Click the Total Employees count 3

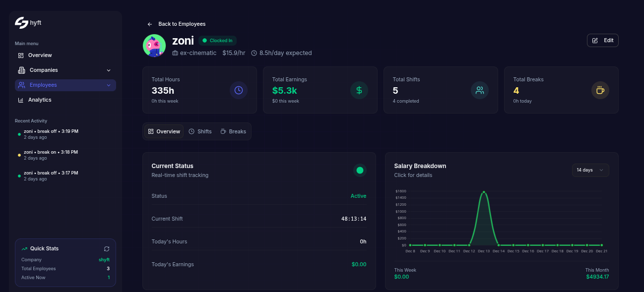(108, 269)
